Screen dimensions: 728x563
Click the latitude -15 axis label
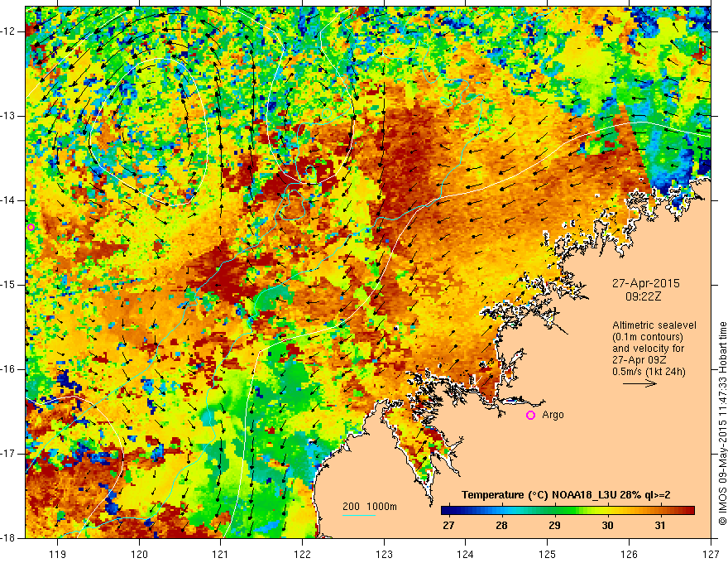pos(8,284)
